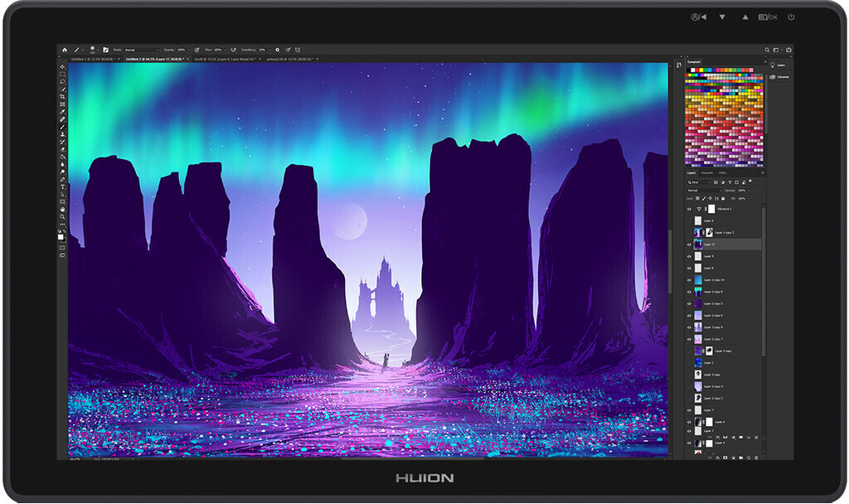Open the Layers panel menu icon
This screenshot has width=849, height=504.
coord(763,172)
